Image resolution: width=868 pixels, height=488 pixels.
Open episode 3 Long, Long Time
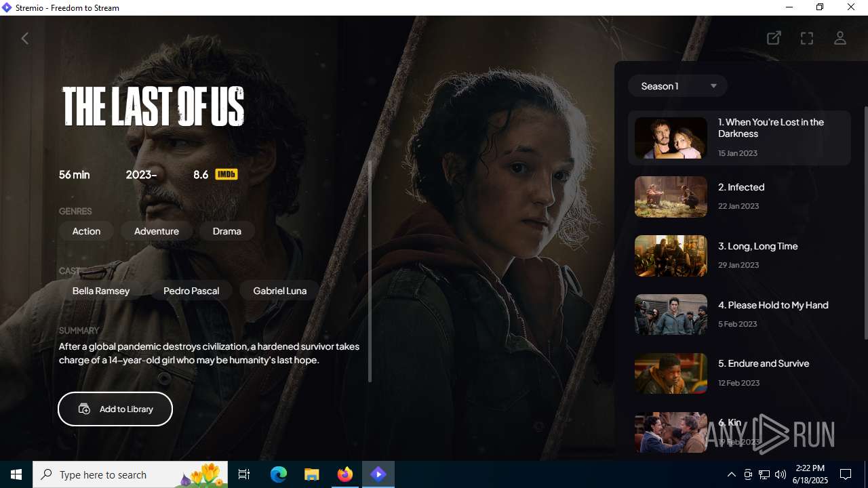coord(739,256)
